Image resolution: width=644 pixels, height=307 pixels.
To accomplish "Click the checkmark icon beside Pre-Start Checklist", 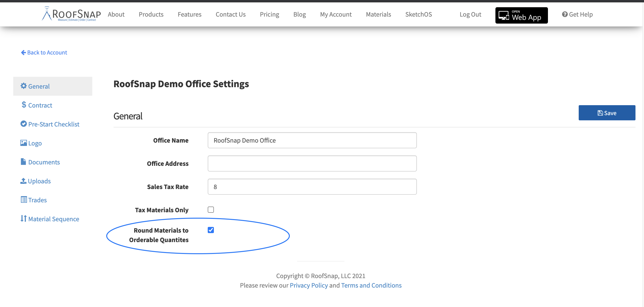I will click(23, 124).
